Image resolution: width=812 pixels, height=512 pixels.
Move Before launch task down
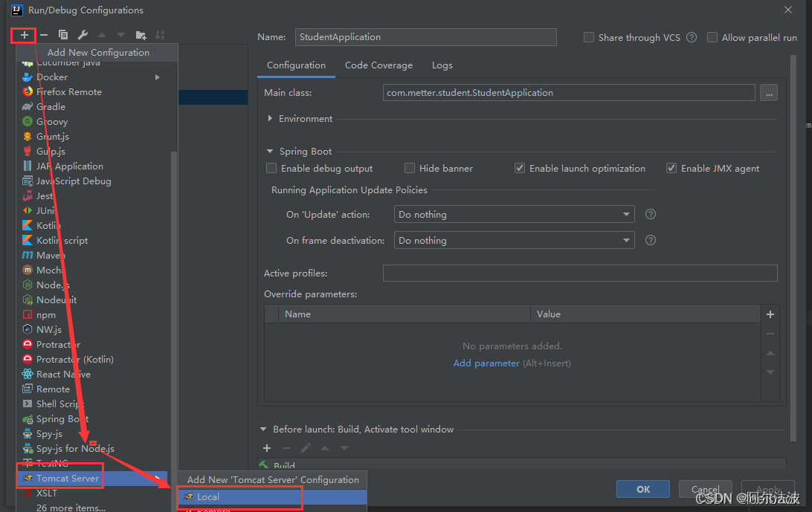click(344, 448)
